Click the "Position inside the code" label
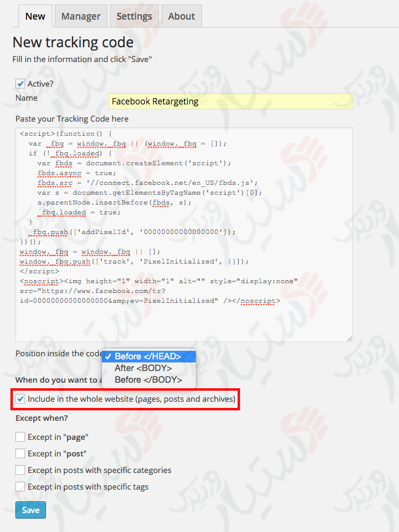Viewport: 399px width, 532px height. [59, 353]
